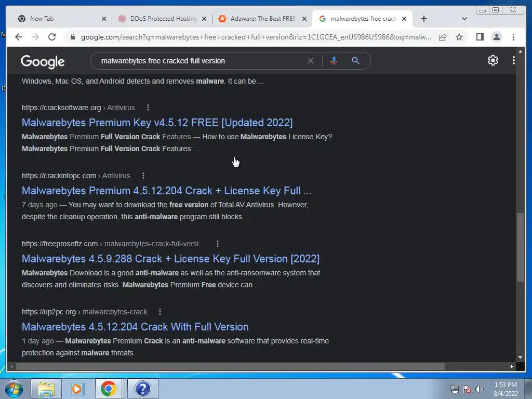Go back to the previous page
532x399 pixels.
(x=19, y=37)
